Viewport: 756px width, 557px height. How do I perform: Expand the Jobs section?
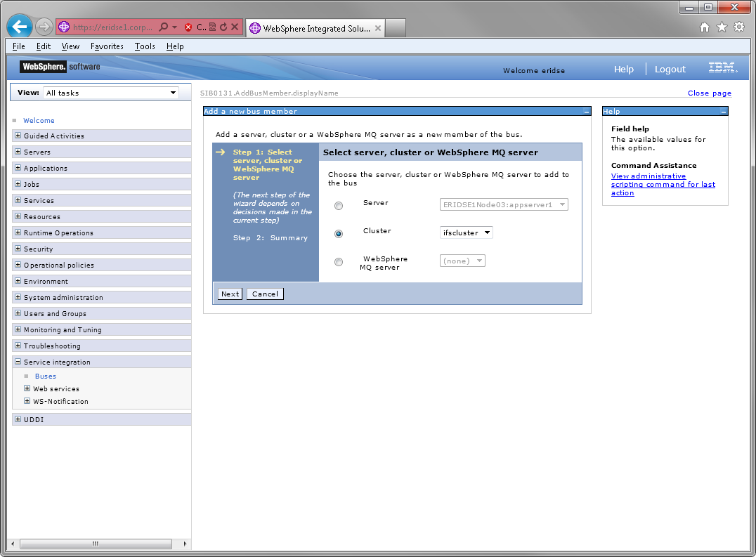coord(18,183)
